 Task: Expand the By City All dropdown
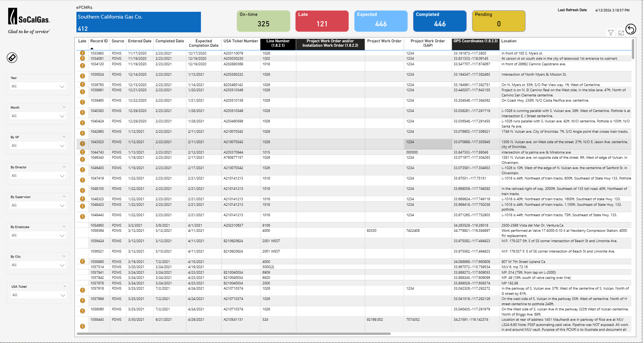(x=38, y=265)
